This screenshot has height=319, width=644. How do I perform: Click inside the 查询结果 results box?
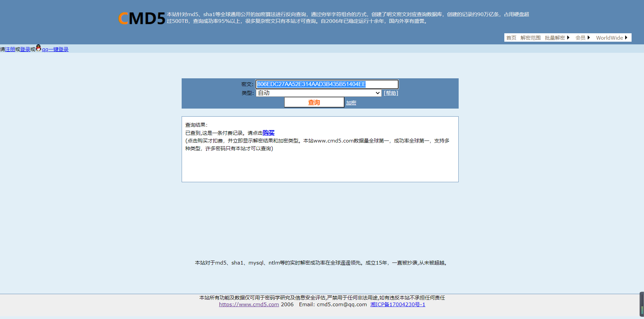[320, 165]
